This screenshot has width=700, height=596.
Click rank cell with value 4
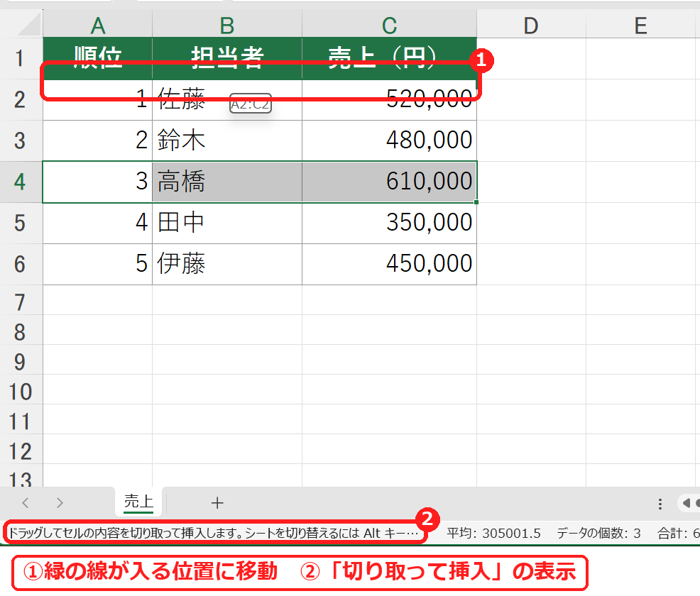click(98, 223)
